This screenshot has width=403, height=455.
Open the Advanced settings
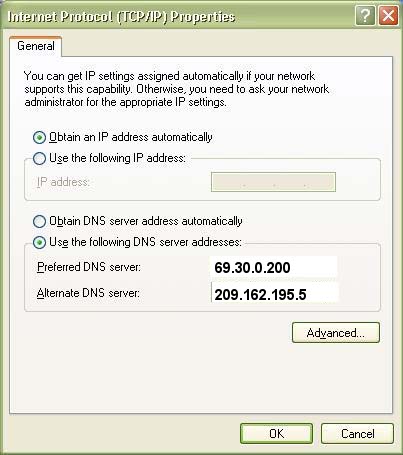pos(336,333)
